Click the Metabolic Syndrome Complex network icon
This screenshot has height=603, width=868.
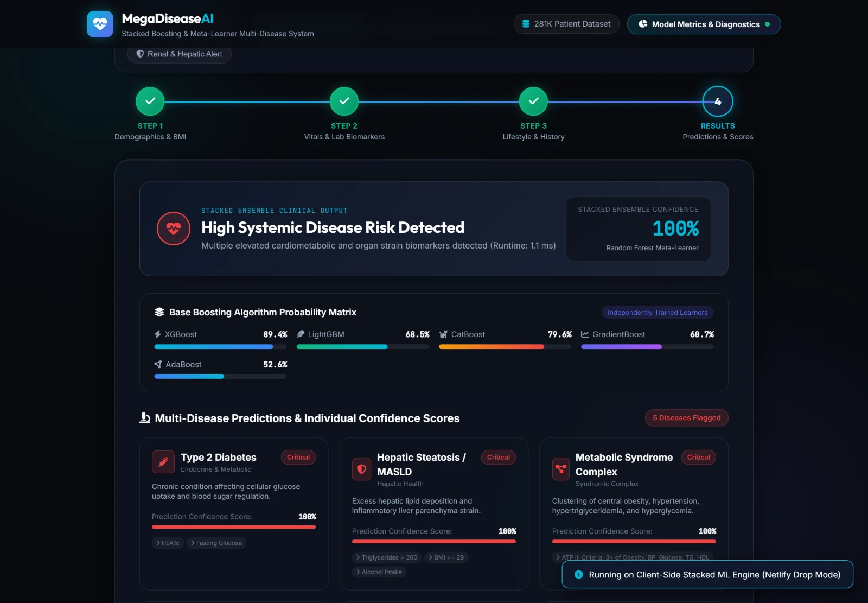tap(561, 469)
